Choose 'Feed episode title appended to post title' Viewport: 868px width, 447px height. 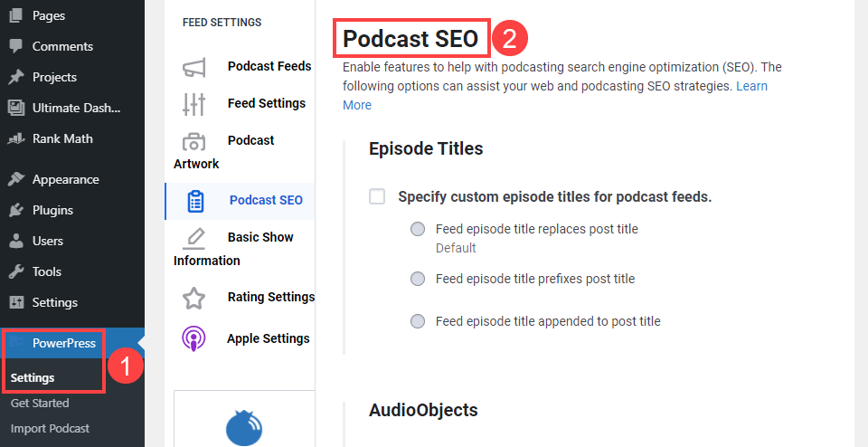click(418, 321)
